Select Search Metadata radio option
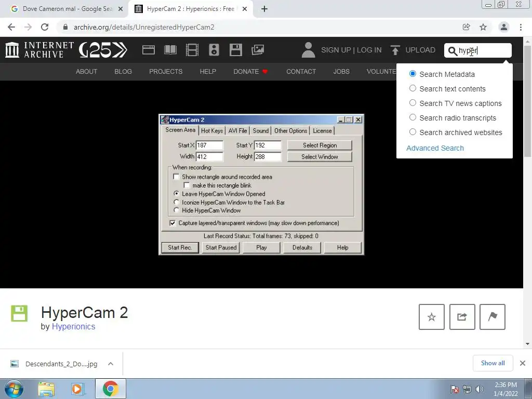Screen dimensions: 532x399 click(x=413, y=74)
